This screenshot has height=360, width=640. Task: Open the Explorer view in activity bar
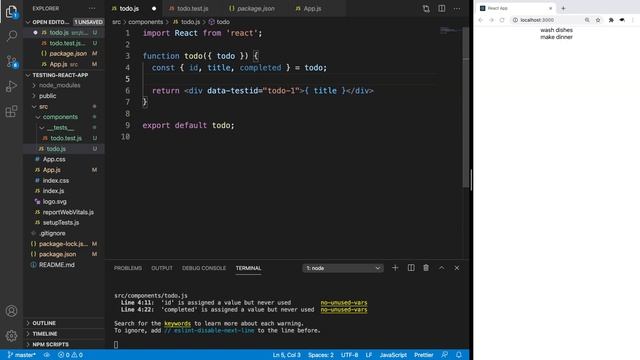click(x=11, y=11)
